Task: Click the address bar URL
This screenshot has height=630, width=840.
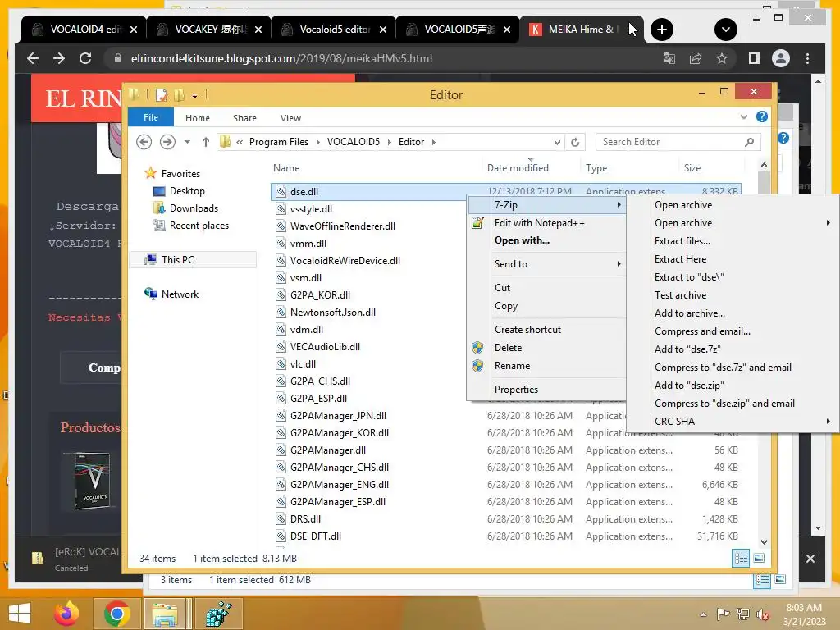Action: [281, 58]
